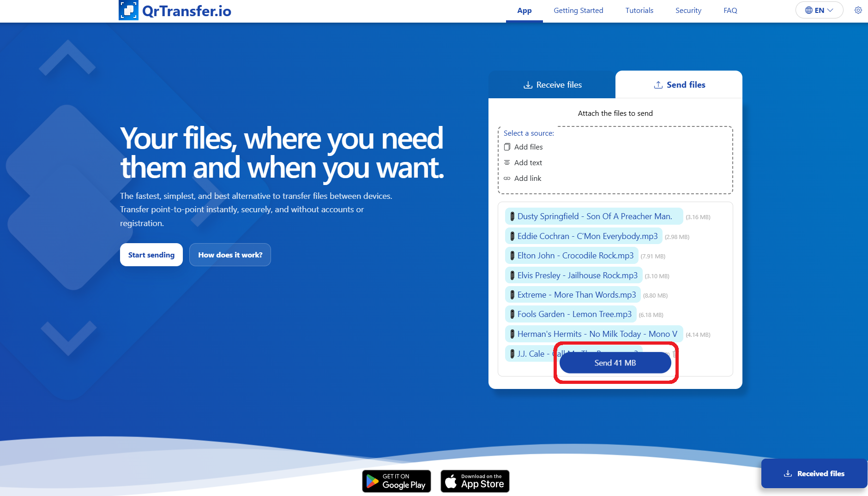The width and height of the screenshot is (868, 496).
Task: Select the Send files tab
Action: (x=679, y=84)
